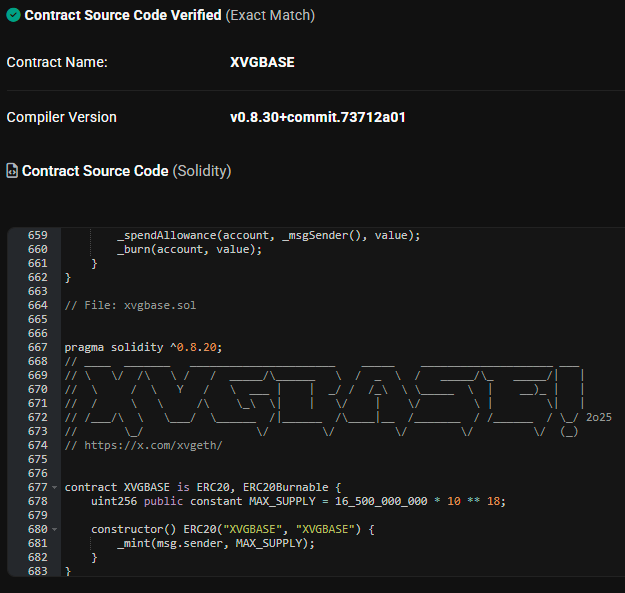Collapse the constructor fold arrow on line 680
625x593 pixels.
click(x=55, y=529)
